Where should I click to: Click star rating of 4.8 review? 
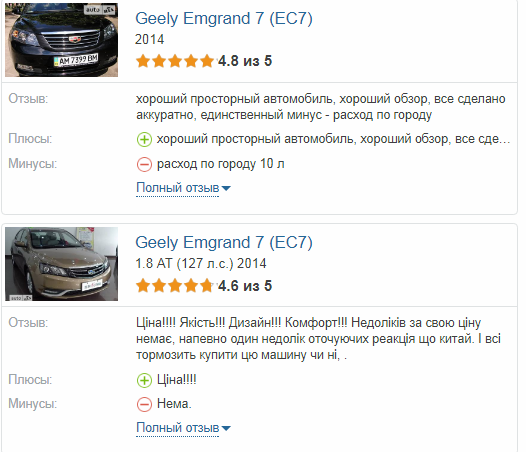tap(175, 61)
